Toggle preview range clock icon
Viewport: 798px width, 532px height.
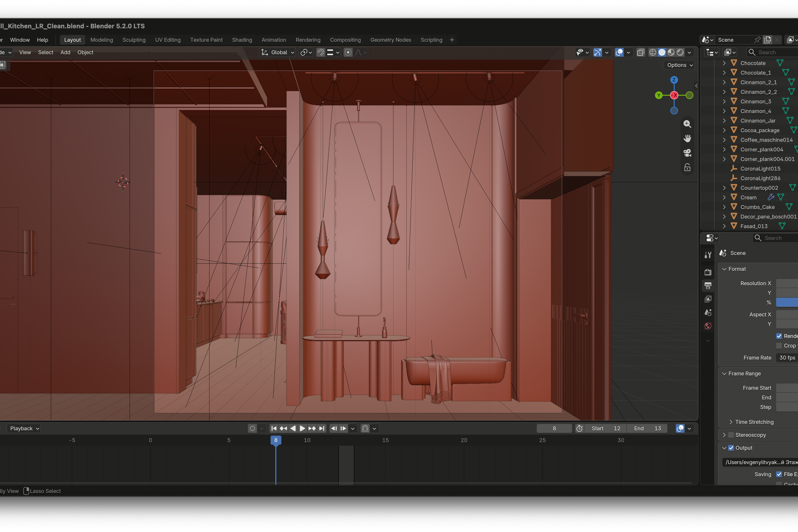click(x=579, y=429)
